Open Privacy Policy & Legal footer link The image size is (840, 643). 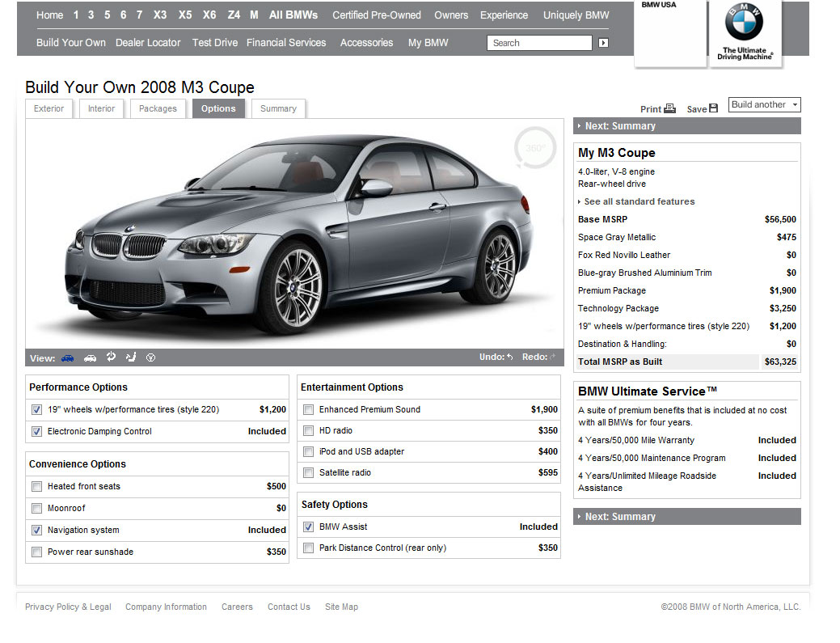pos(68,607)
